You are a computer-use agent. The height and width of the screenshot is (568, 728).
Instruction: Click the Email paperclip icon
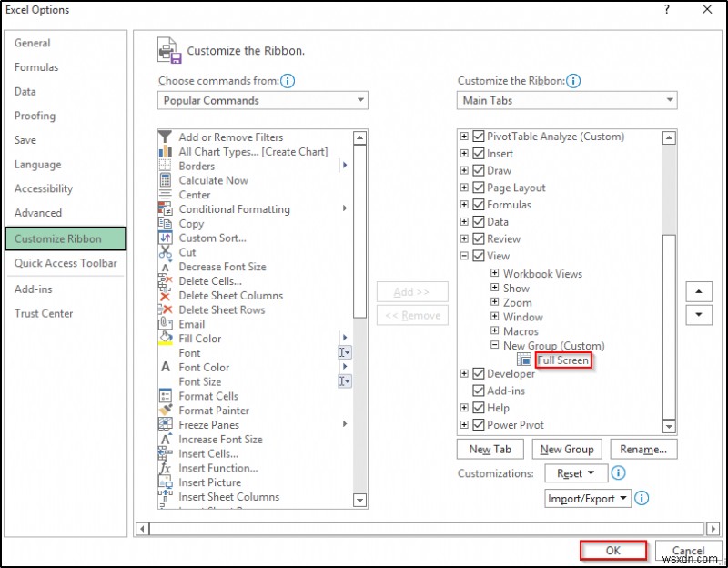point(166,324)
